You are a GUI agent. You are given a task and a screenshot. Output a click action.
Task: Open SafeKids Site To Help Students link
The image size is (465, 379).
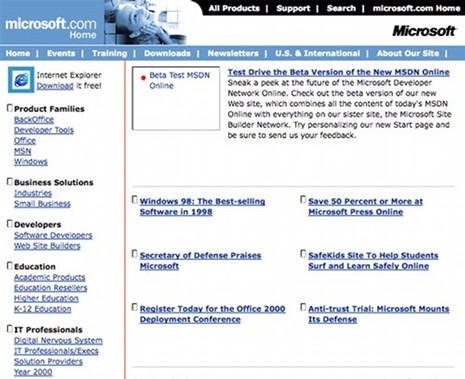click(373, 261)
